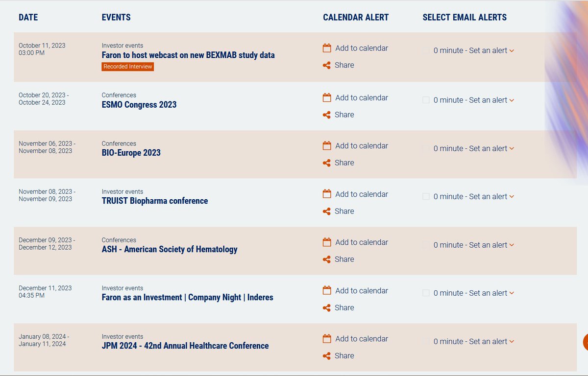
Task: Click share icon for BEXMAB webcast event
Action: [327, 65]
